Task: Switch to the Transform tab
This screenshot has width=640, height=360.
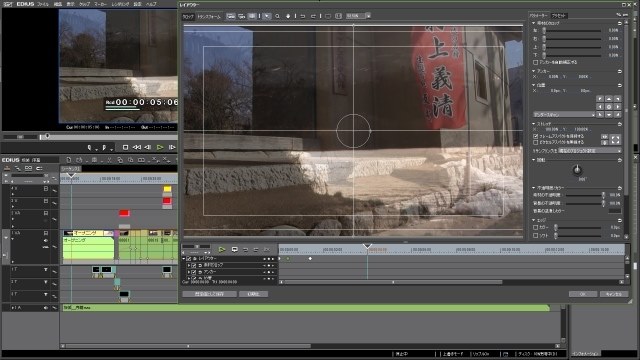Action: coord(209,17)
